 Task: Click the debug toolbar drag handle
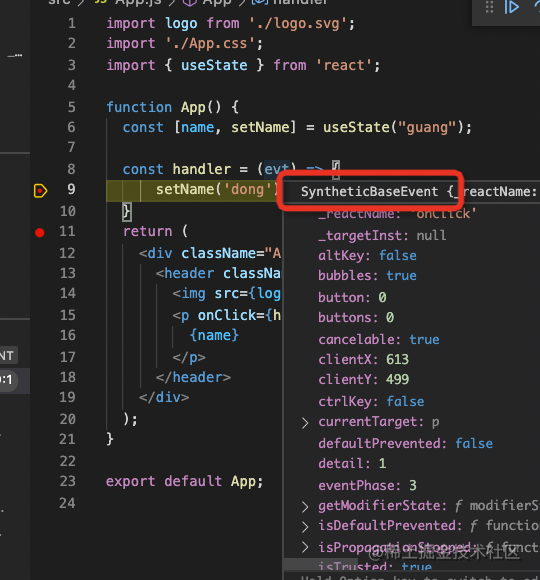[489, 7]
